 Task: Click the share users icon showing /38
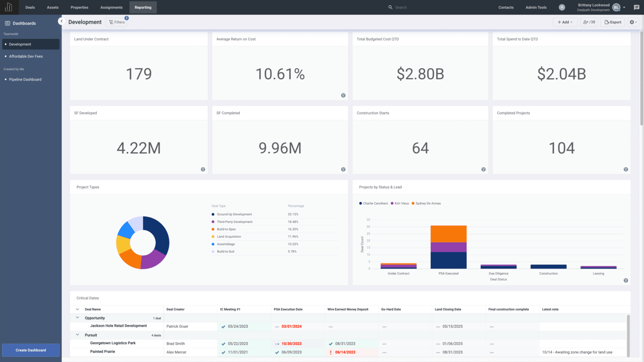tap(589, 22)
